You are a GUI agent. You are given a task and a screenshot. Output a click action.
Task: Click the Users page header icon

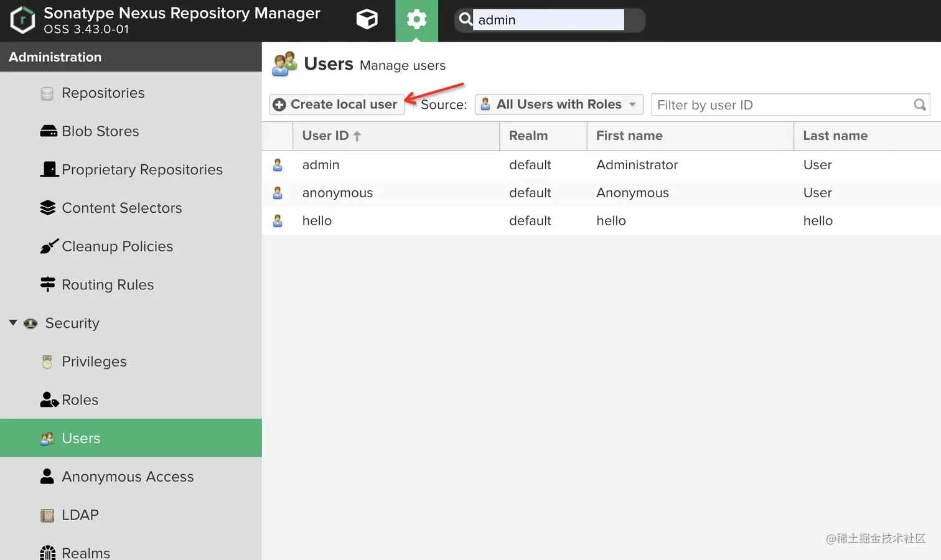[x=284, y=64]
